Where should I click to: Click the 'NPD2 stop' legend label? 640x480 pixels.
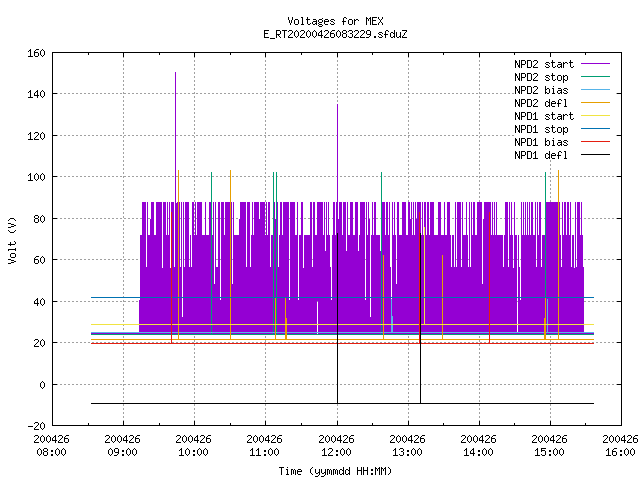[541, 77]
